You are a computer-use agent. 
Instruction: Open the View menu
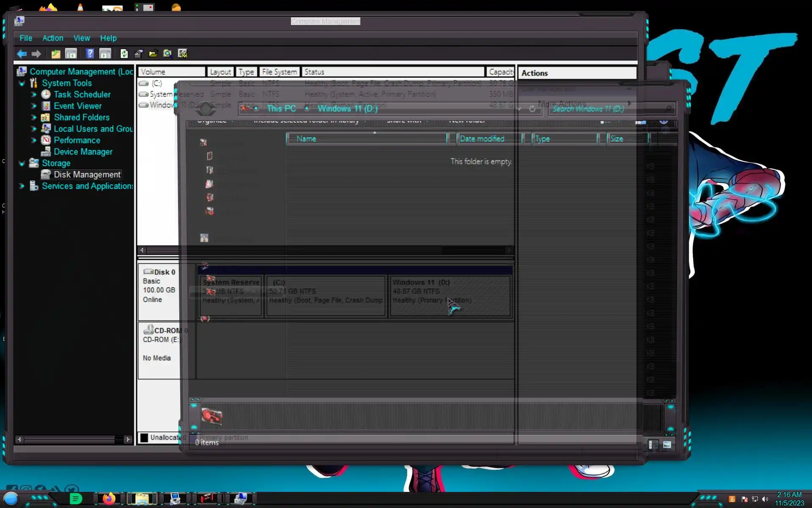[82, 38]
